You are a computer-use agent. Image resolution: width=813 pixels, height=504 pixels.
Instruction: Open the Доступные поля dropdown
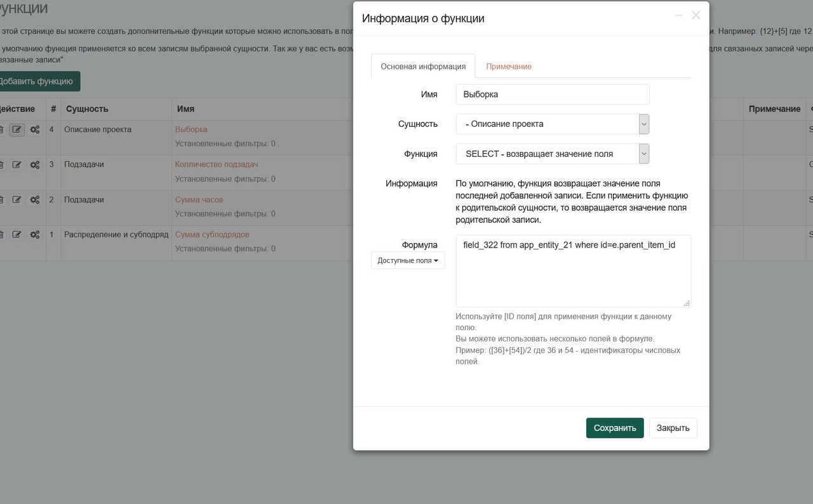[408, 260]
